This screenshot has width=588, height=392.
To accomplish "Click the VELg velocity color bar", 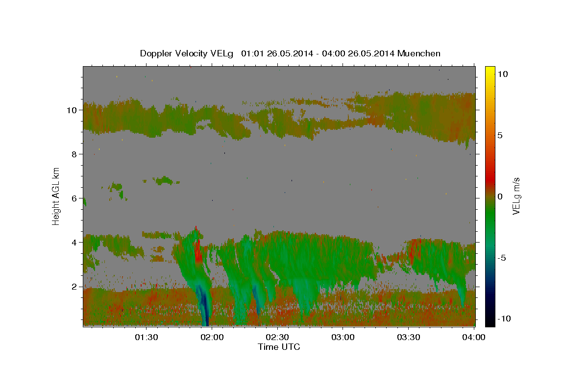I will coord(490,196).
